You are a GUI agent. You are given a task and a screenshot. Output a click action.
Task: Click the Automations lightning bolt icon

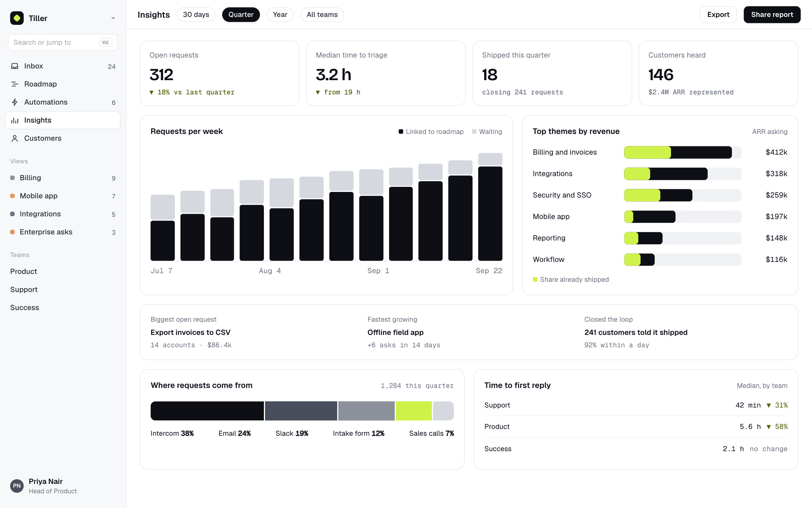pos(15,102)
